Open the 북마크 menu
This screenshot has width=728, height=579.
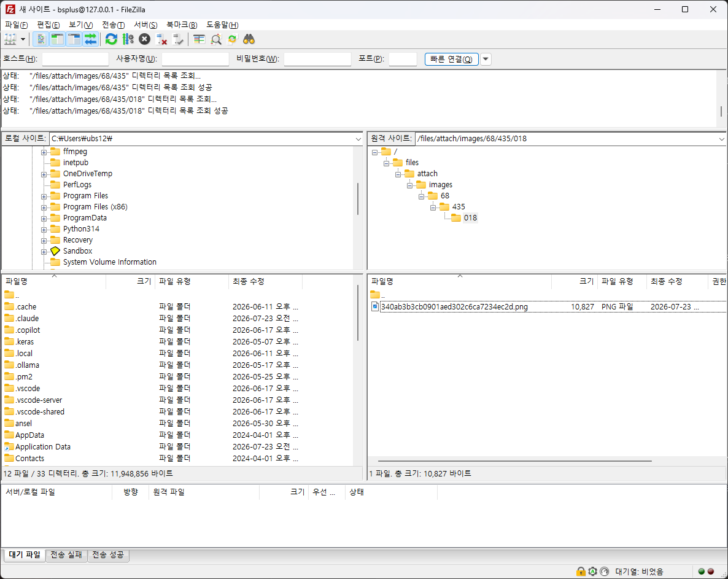tap(182, 25)
